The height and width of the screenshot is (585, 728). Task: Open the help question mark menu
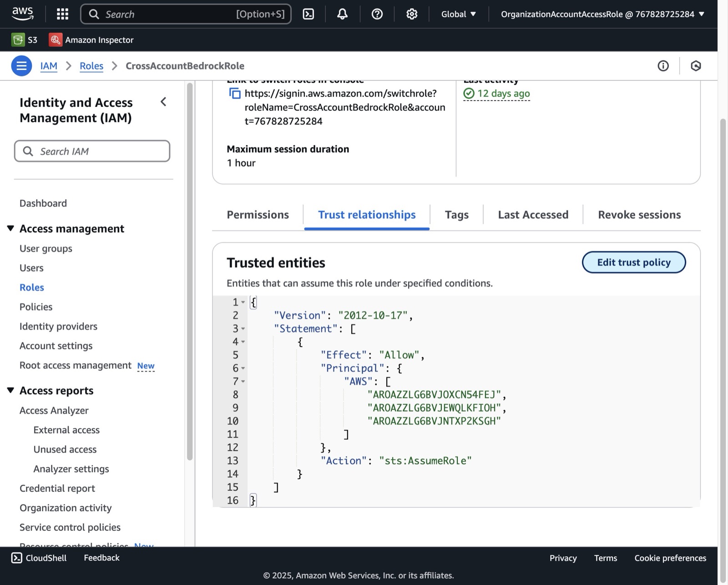coord(377,14)
